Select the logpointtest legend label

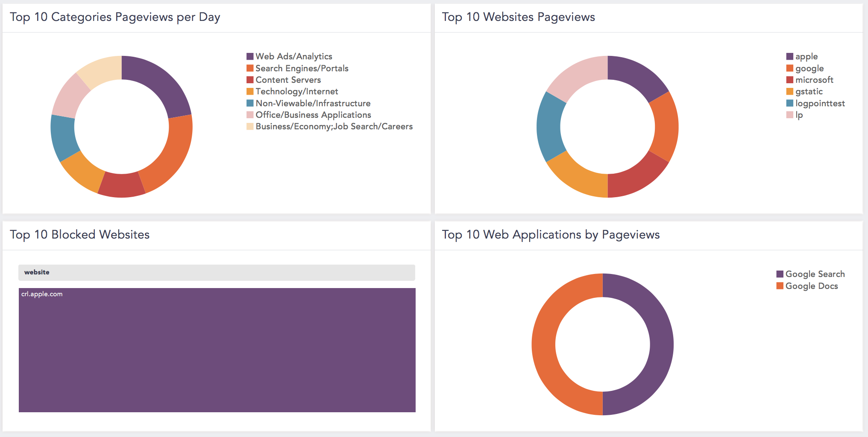(x=820, y=103)
